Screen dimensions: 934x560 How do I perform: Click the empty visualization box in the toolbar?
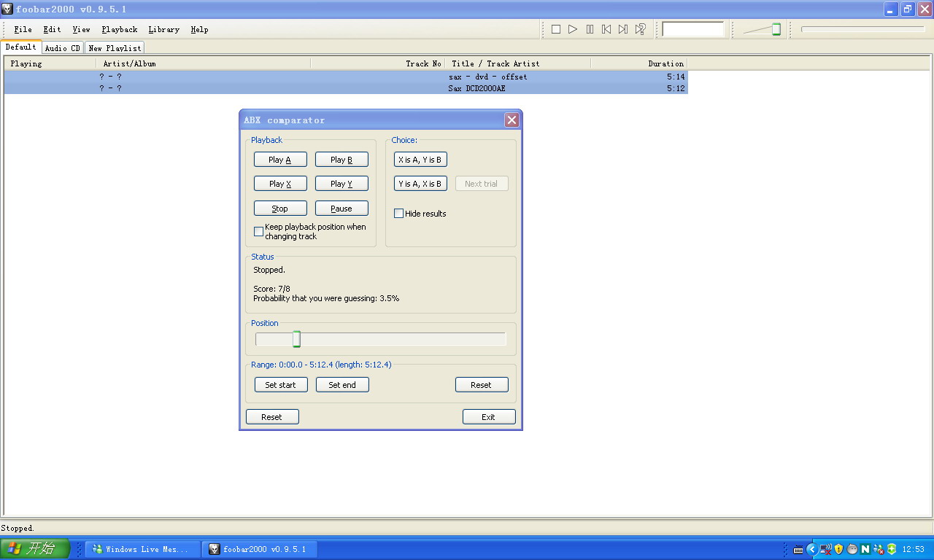coord(693,29)
